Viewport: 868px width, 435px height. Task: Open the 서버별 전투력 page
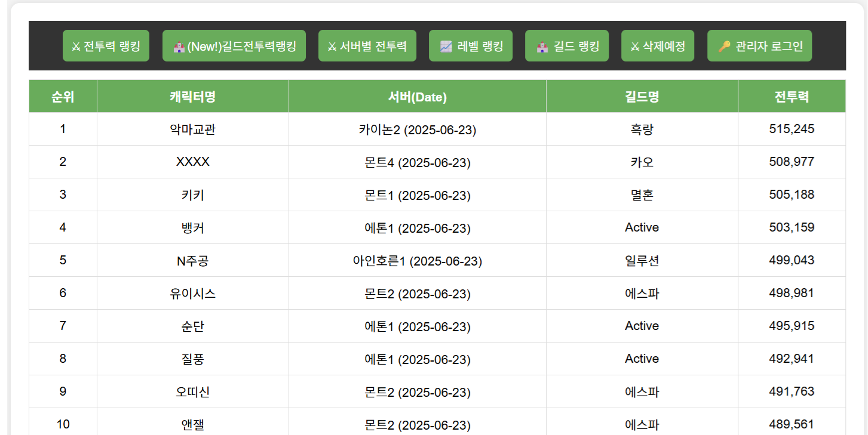(x=367, y=46)
